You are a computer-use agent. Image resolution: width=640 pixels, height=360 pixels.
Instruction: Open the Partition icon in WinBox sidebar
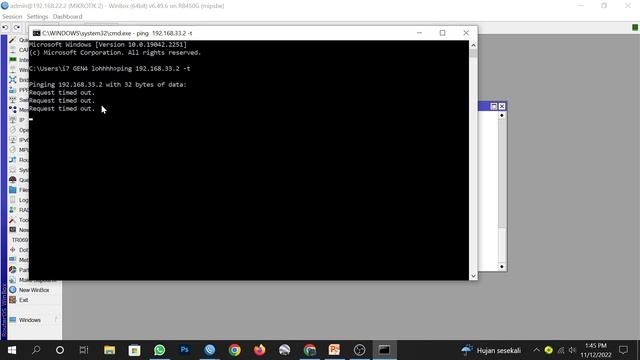(13, 270)
